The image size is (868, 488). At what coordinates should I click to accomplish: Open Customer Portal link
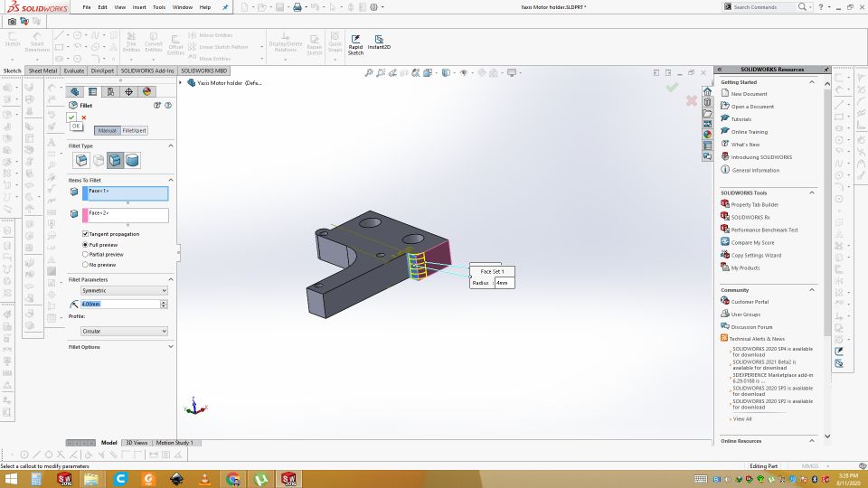[750, 302]
